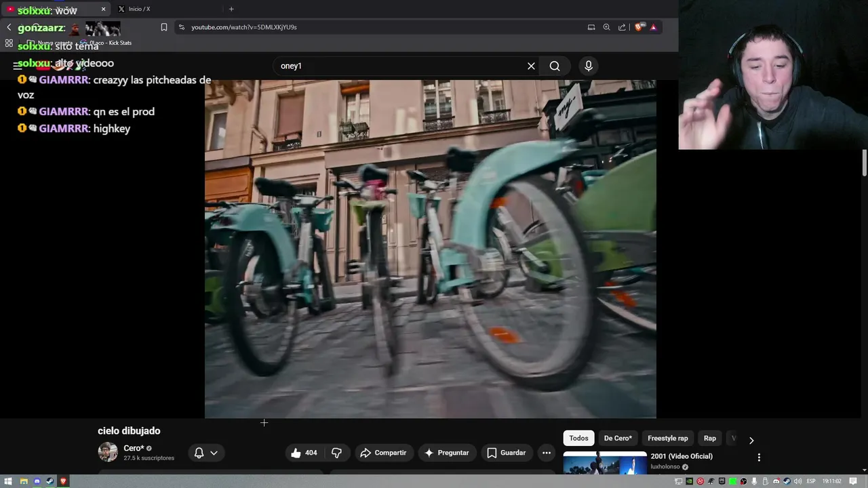Click the page vertical scrollbar thumb

point(865,162)
